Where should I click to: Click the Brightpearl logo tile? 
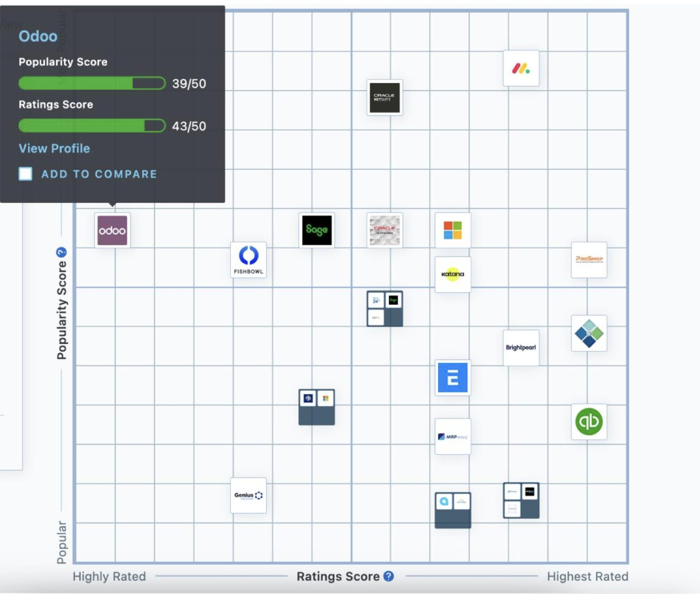point(521,348)
